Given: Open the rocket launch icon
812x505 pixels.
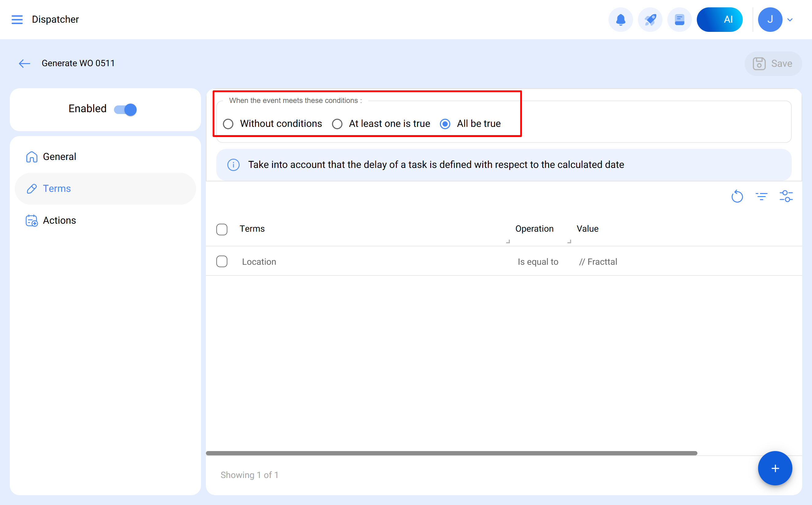Looking at the screenshot, I should point(650,19).
